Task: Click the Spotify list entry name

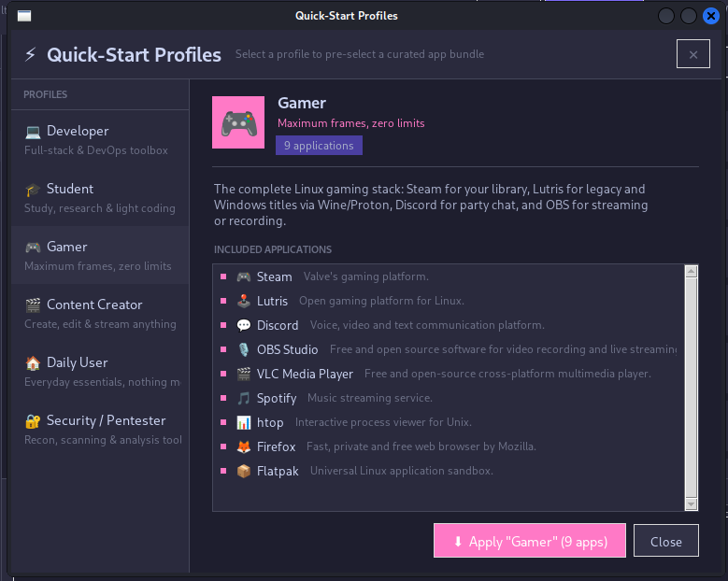Action: point(277,398)
